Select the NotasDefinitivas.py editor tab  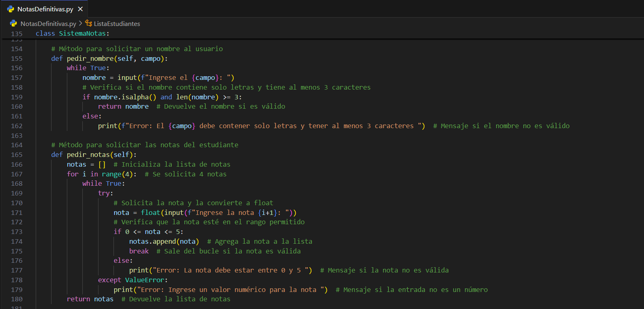45,9
